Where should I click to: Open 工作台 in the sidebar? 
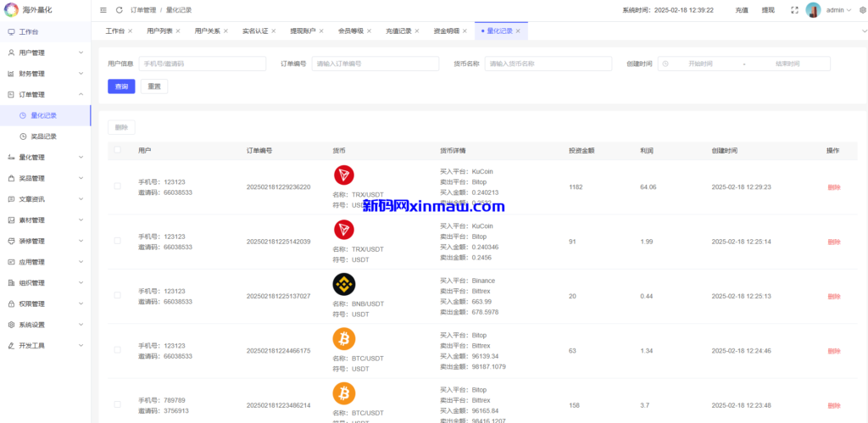click(46, 31)
